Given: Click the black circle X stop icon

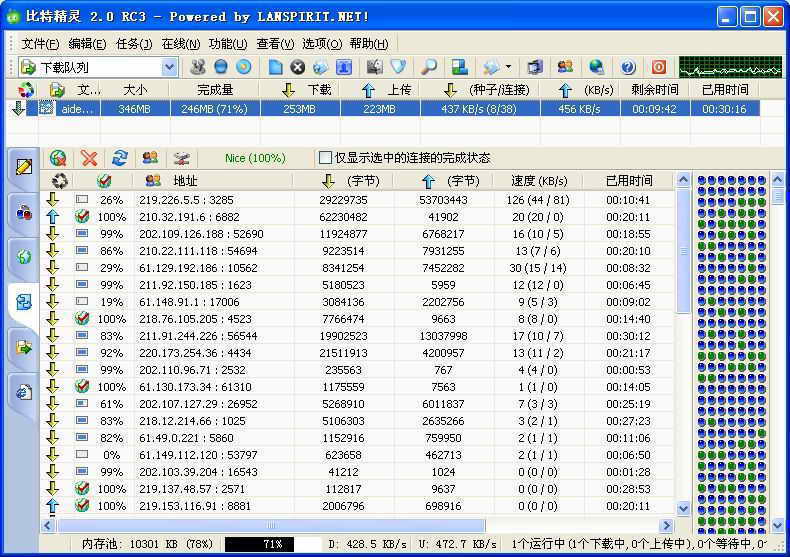Looking at the screenshot, I should (297, 67).
